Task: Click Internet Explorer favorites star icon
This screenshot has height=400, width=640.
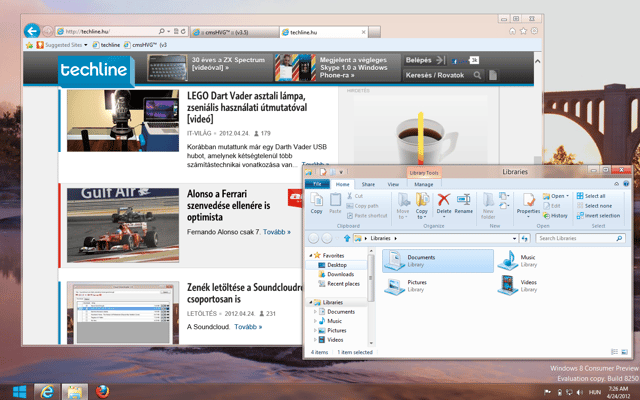Action: pos(523,31)
